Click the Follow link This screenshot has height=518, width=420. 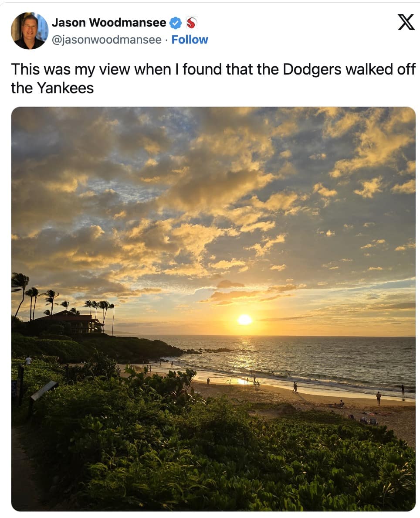click(x=190, y=40)
